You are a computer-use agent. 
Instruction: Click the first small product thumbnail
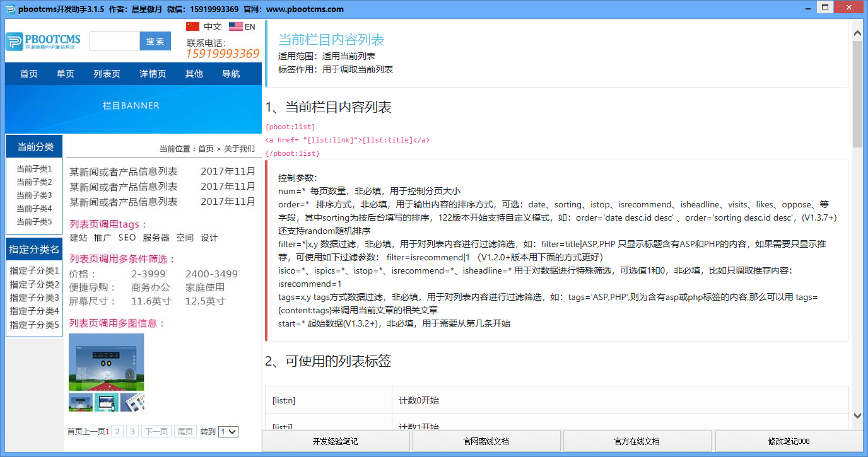pyautogui.click(x=81, y=402)
